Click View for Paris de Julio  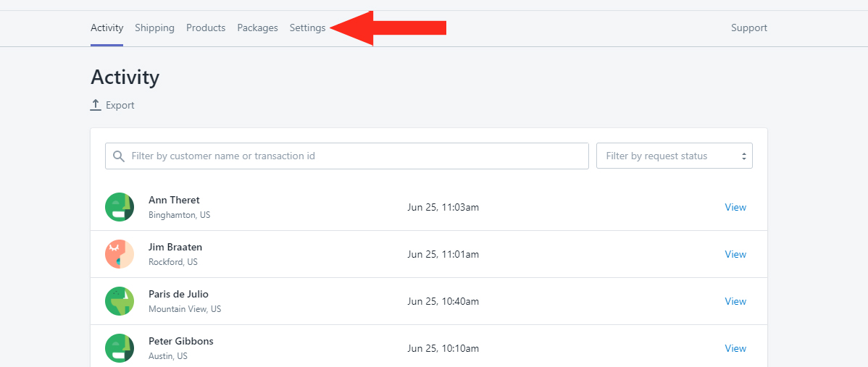tap(735, 301)
